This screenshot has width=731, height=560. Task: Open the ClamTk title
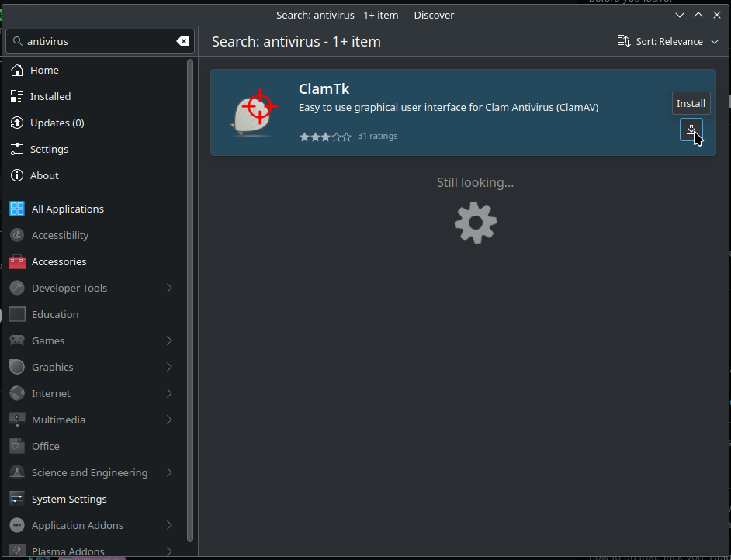pyautogui.click(x=324, y=88)
